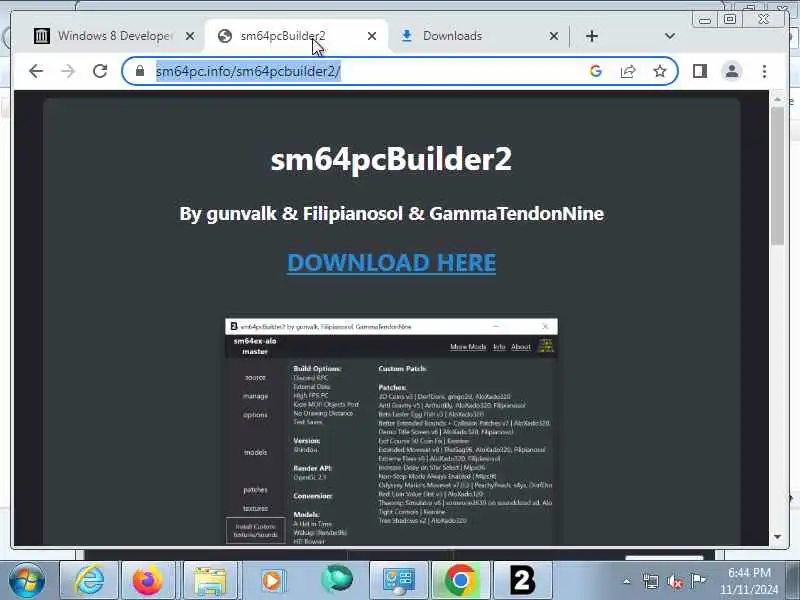This screenshot has width=800, height=600.
Task: Open the sm64pcBuilder2 taskbar icon
Action: point(522,580)
